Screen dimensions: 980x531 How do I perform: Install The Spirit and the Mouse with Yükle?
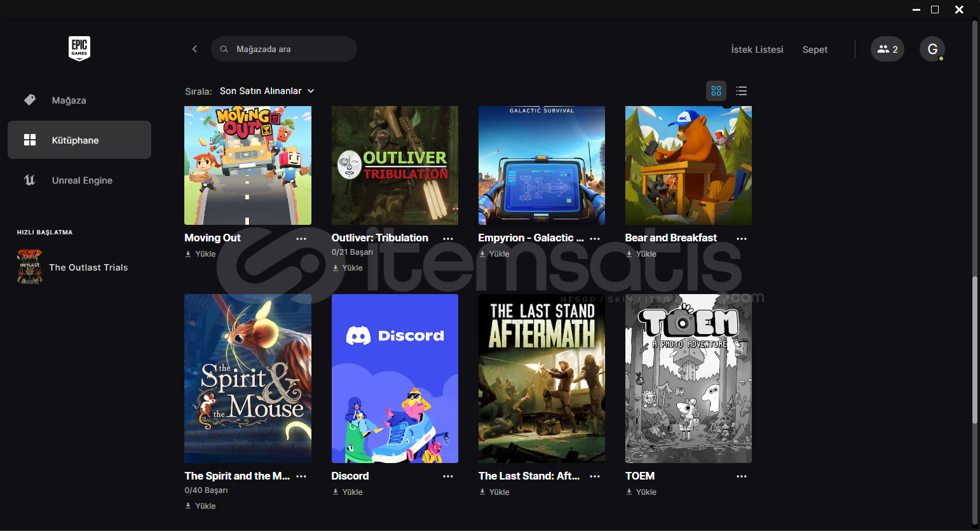[x=200, y=506]
